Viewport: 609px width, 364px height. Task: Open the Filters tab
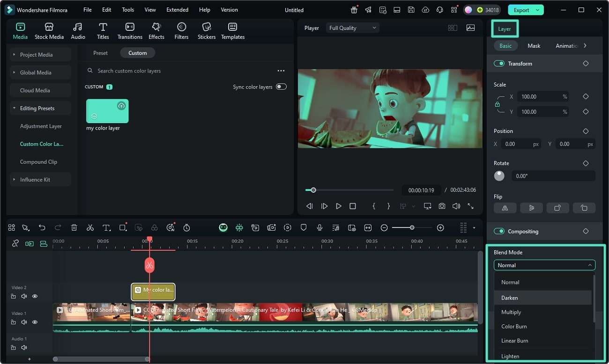pyautogui.click(x=181, y=31)
